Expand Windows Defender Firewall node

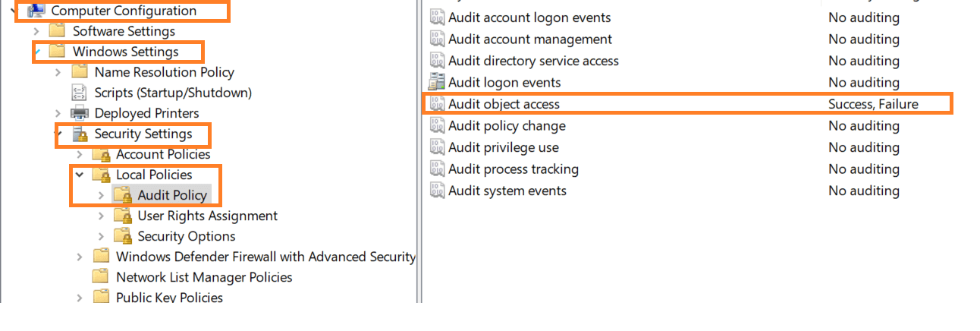pyautogui.click(x=79, y=257)
